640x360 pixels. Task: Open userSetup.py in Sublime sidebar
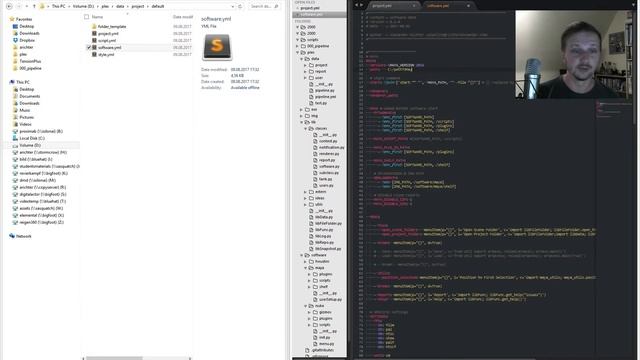(x=330, y=300)
